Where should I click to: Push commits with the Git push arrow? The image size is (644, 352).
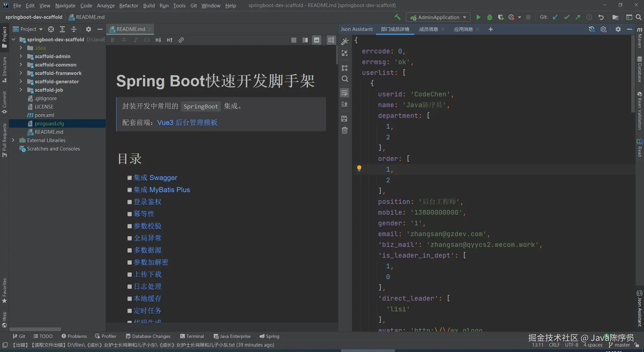click(578, 17)
